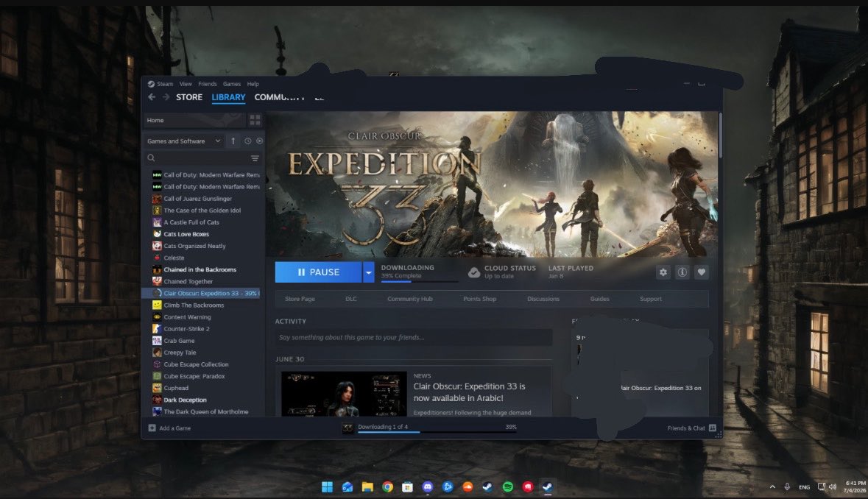Viewport: 868px width, 499px height.
Task: Open game settings gear icon
Action: [x=663, y=272]
